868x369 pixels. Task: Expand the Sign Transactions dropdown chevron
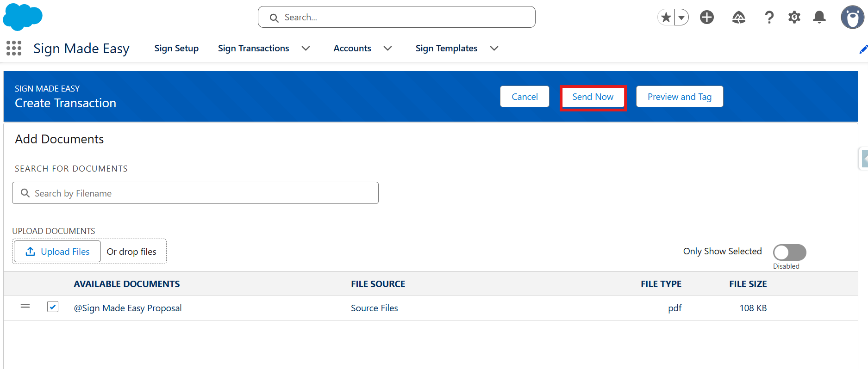point(306,48)
